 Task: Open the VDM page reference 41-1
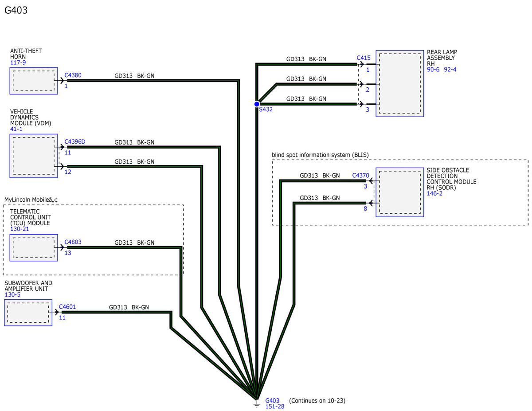point(16,129)
